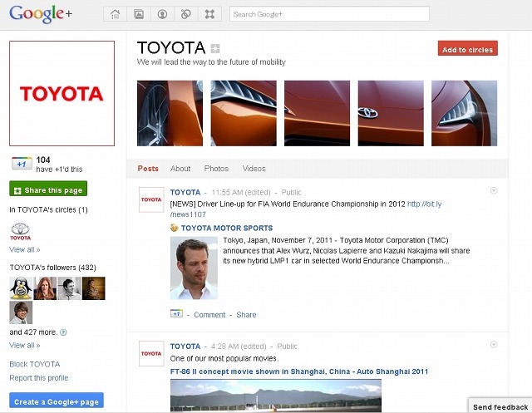Open TOYOTA avatar on 11:55 AM post
Screen dimensions: 532x413
click(151, 199)
